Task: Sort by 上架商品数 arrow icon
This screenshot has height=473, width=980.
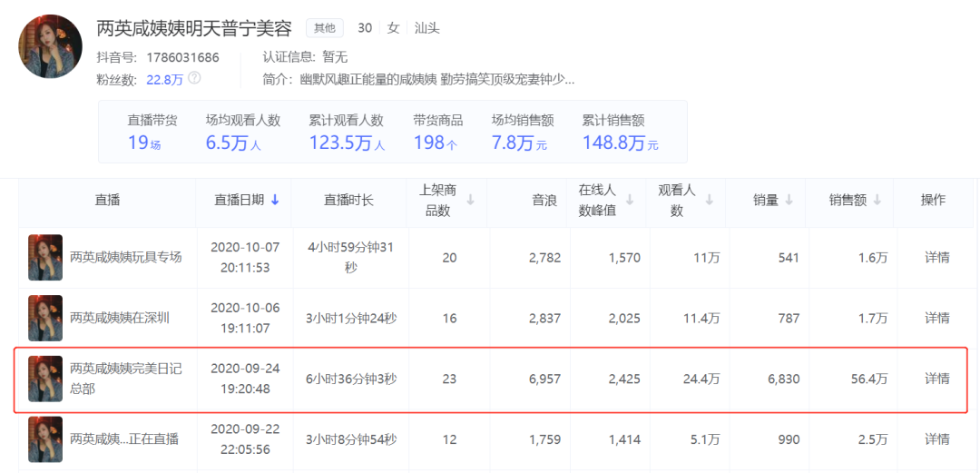Action: (x=471, y=200)
